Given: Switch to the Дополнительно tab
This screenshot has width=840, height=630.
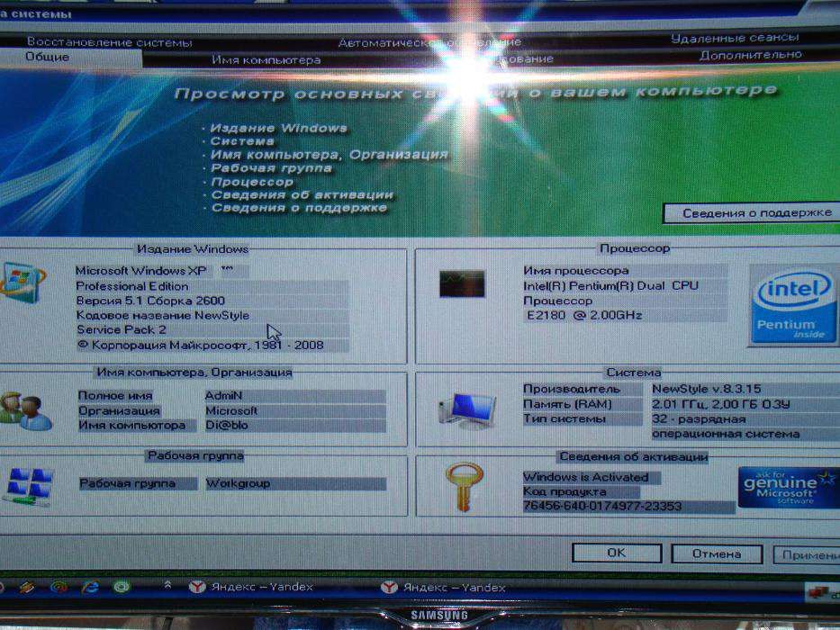Looking at the screenshot, I should click(x=750, y=55).
